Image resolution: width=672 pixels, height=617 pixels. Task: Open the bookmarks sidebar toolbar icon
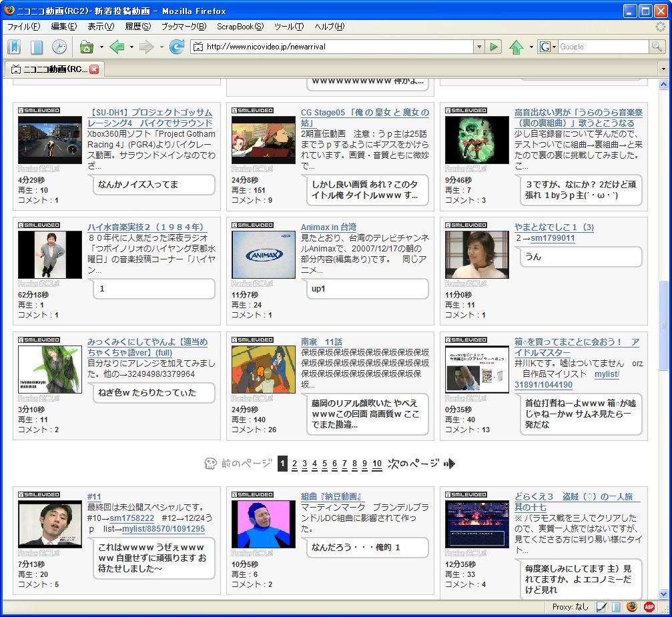pos(14,47)
